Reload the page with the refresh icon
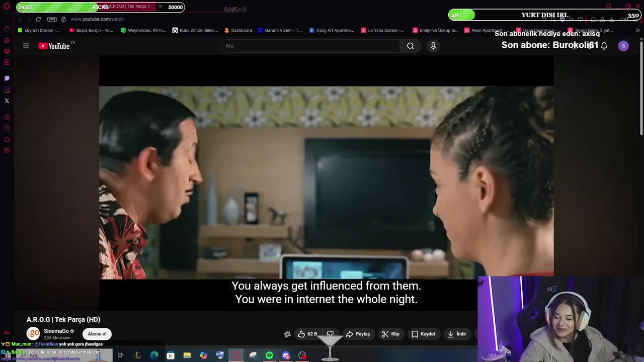Screen dimensions: 644x362 (x=38, y=19)
